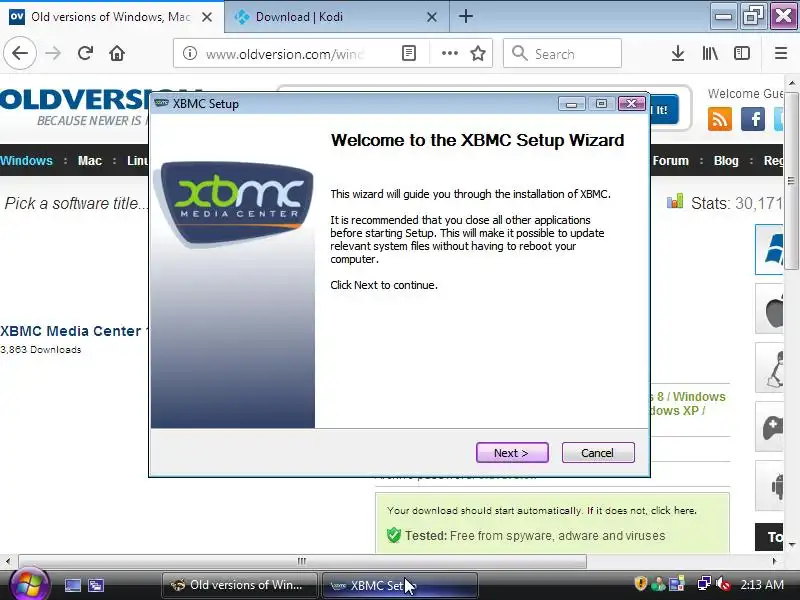Select the Android sidebar icon
The height and width of the screenshot is (600, 800).
(x=770, y=485)
